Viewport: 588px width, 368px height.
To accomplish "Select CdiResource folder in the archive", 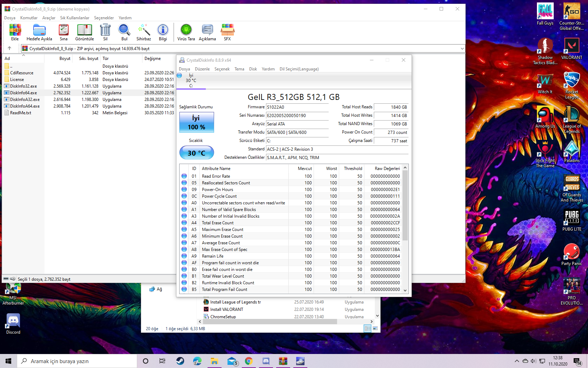I will 22,73.
